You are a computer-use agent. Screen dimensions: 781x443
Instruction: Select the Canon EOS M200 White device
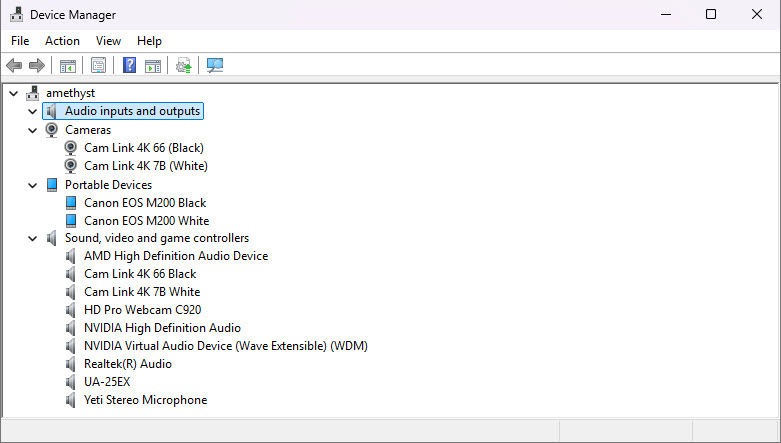pos(146,221)
